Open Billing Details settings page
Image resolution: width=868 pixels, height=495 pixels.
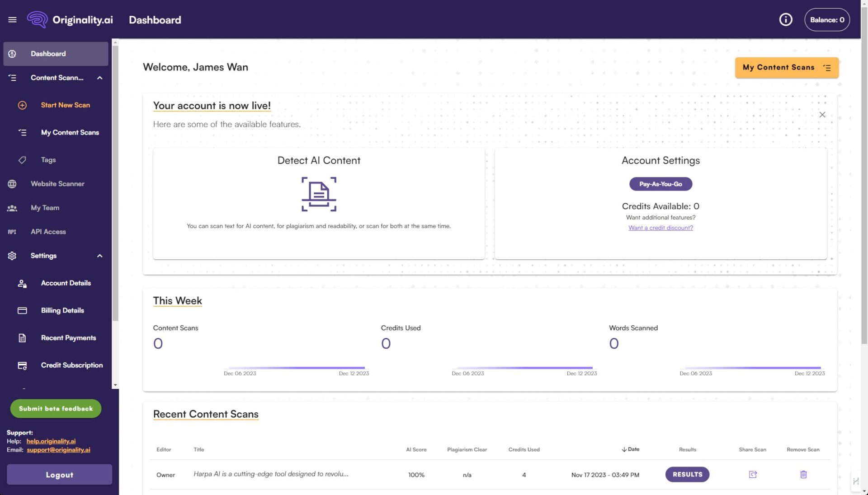[x=62, y=311]
